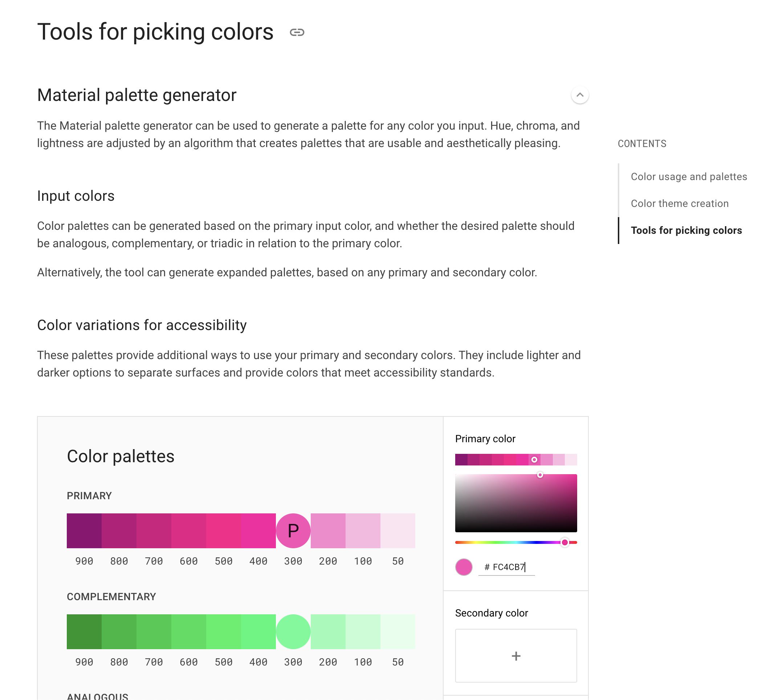
Task: Select the primary P circle swatch 300
Action: (293, 531)
